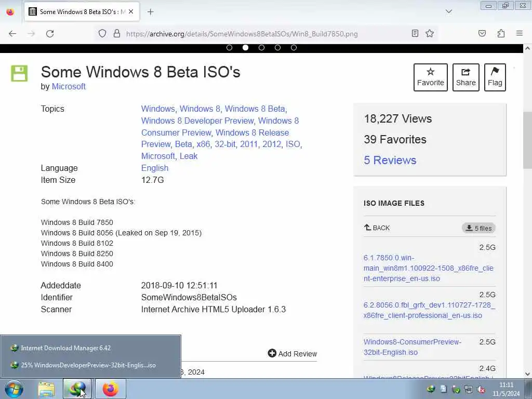Download the 6.2.8056.0 professional ISO link
The height and width of the screenshot is (399, 532).
[x=429, y=310]
